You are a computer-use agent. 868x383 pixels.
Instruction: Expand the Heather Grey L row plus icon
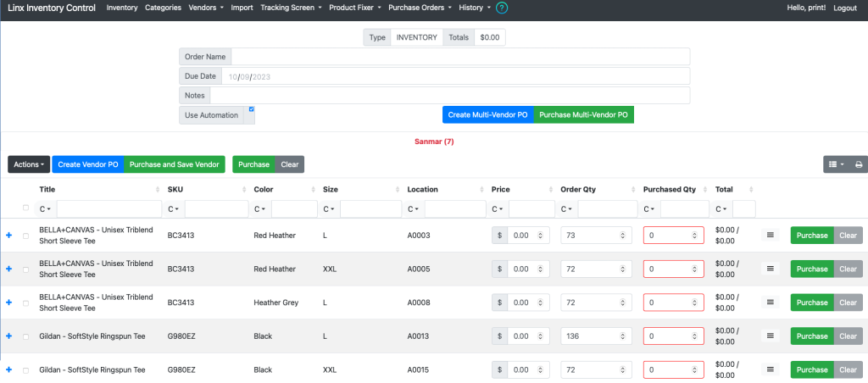(8, 303)
